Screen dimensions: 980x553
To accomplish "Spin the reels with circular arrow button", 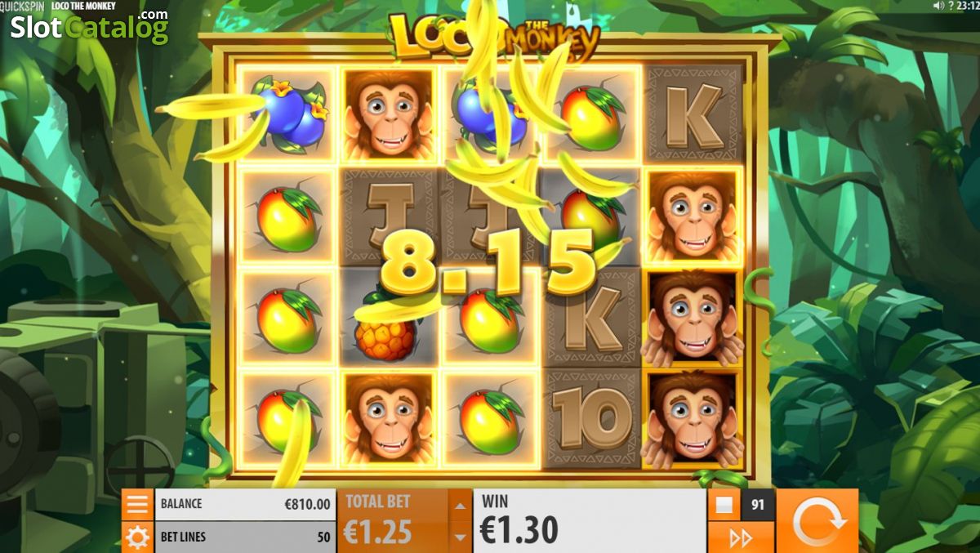I will tap(817, 521).
